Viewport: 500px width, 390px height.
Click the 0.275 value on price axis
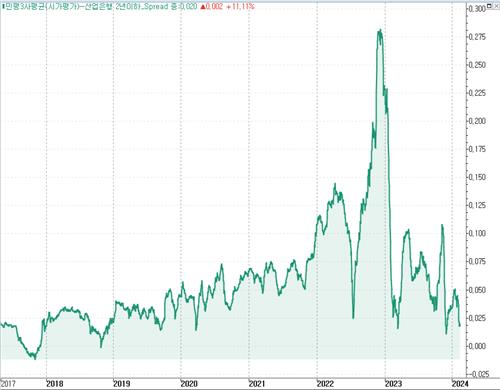477,37
